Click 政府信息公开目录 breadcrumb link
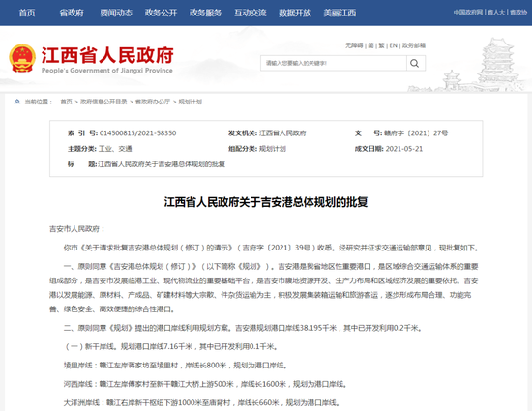 point(103,102)
